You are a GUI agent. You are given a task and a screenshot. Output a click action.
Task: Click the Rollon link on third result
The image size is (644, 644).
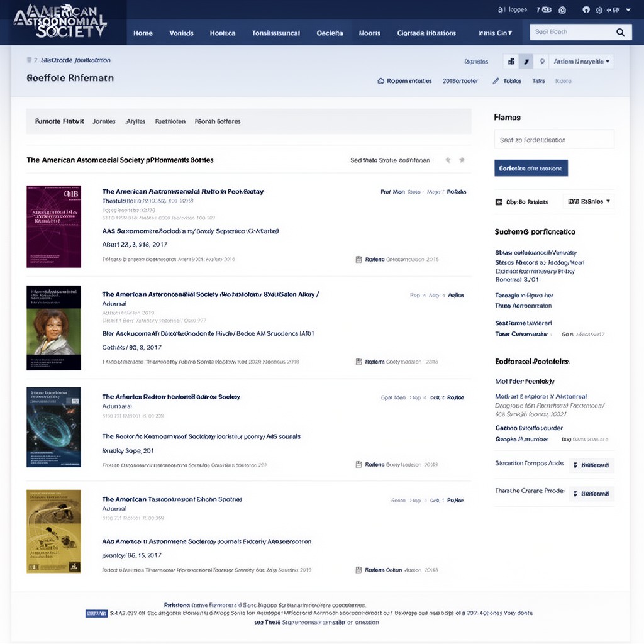455,397
